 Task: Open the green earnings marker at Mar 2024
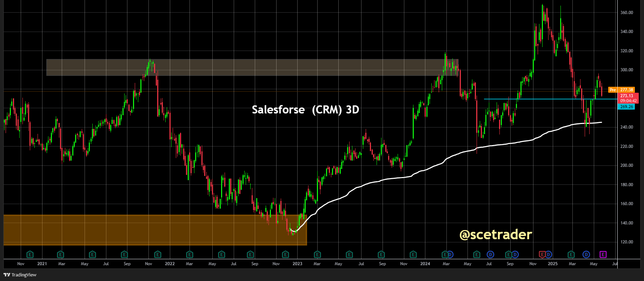(445, 254)
